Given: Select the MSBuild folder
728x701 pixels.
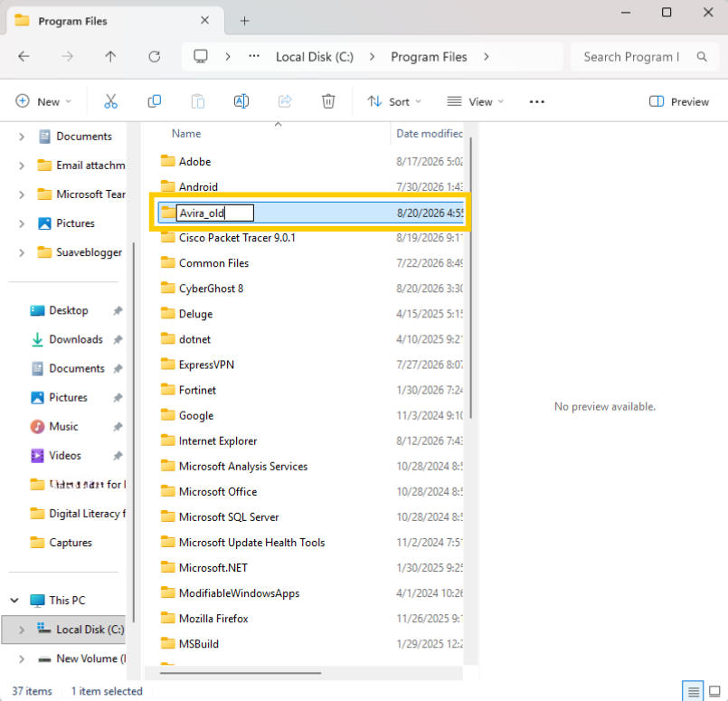Looking at the screenshot, I should (x=198, y=644).
